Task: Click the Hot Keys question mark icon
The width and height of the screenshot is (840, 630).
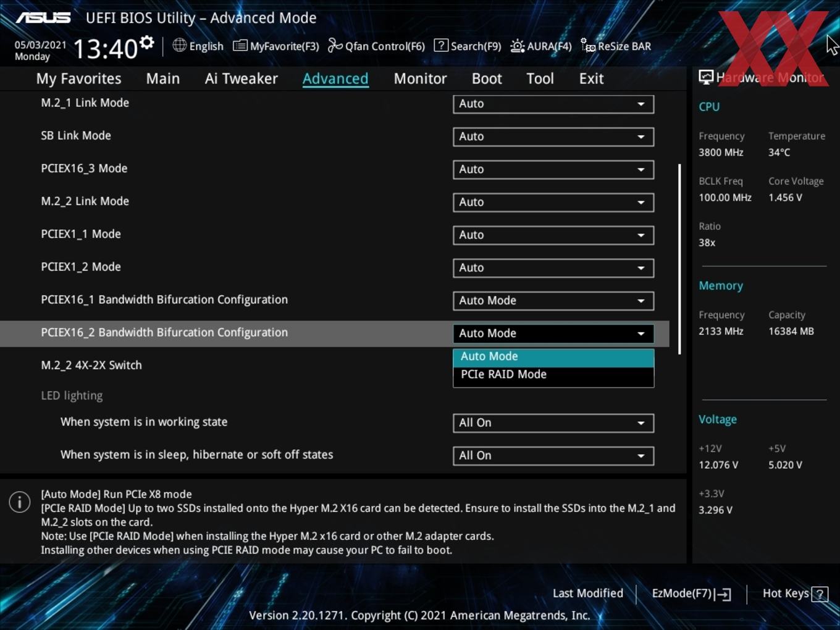Action: tap(820, 594)
